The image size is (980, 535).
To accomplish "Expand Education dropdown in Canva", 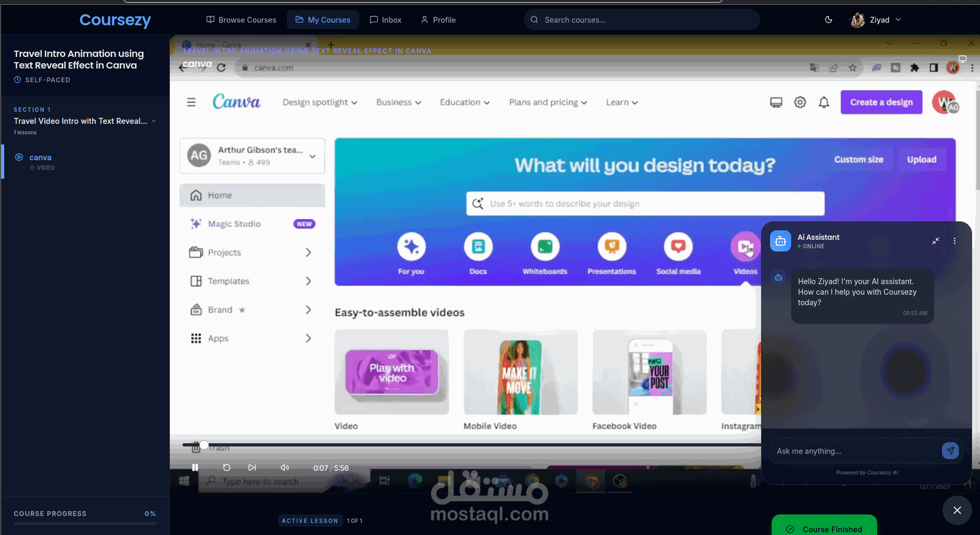I will [x=465, y=102].
